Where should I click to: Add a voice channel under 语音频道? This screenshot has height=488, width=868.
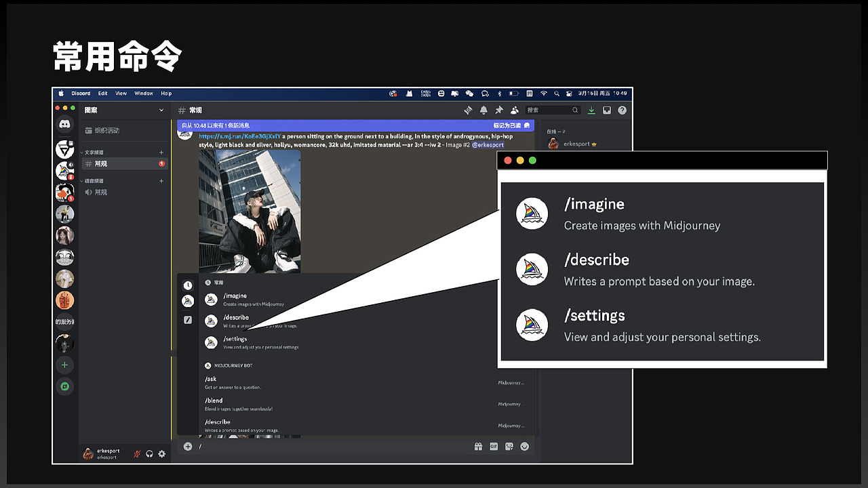tap(161, 181)
